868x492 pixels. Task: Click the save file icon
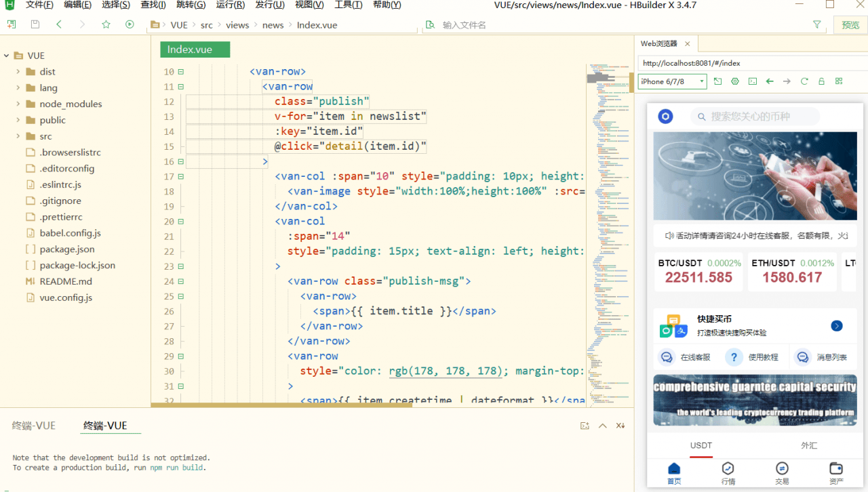(x=35, y=24)
